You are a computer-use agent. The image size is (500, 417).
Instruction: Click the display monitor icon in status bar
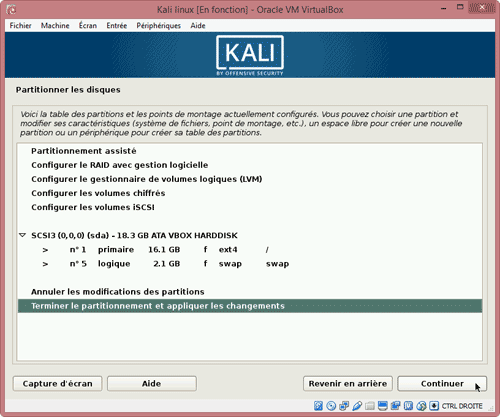click(x=383, y=405)
